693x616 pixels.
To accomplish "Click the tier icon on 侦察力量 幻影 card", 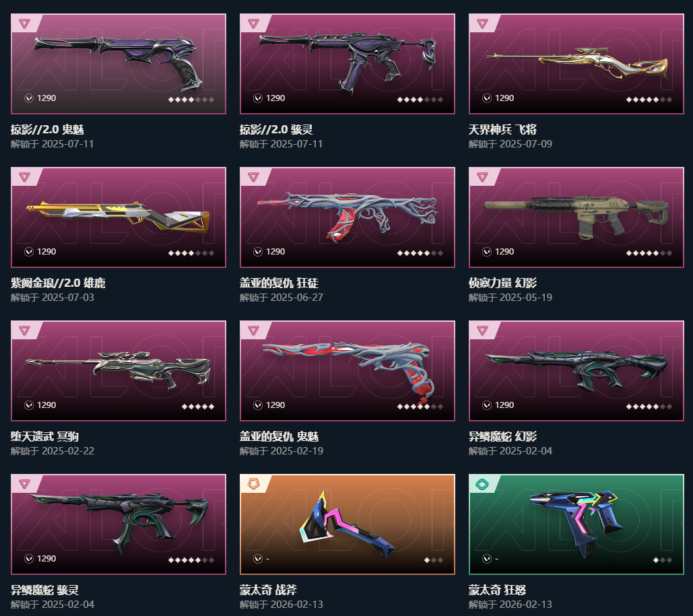I will (x=482, y=177).
